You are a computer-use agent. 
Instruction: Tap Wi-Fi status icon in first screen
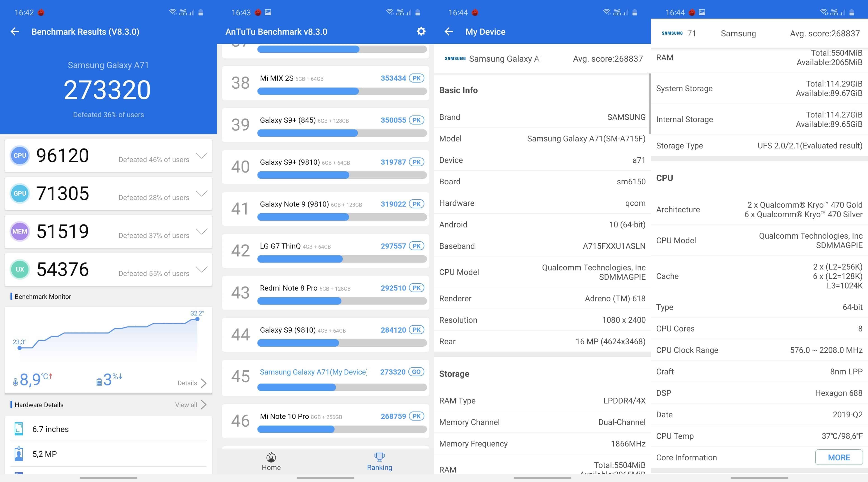(x=173, y=12)
